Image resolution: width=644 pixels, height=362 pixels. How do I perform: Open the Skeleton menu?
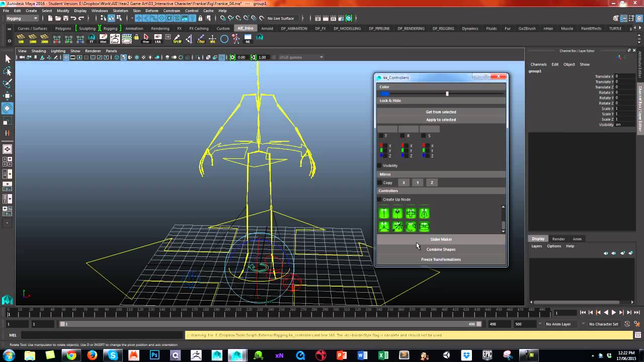(x=120, y=11)
